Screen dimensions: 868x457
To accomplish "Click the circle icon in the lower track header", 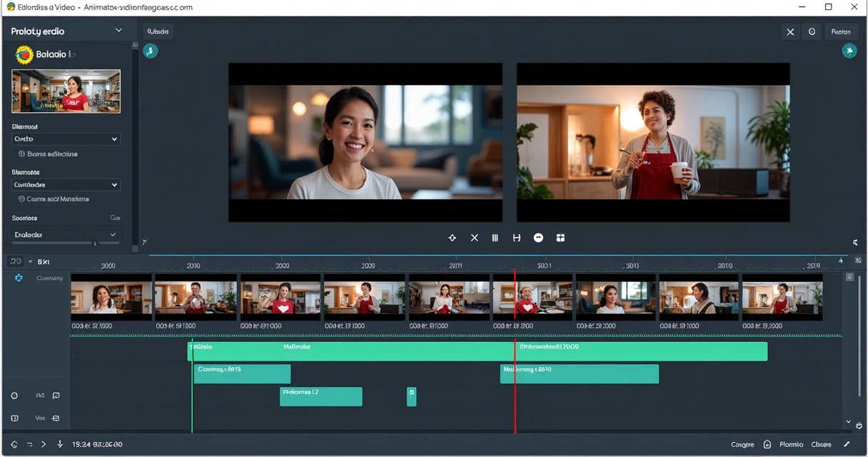I will tap(14, 396).
